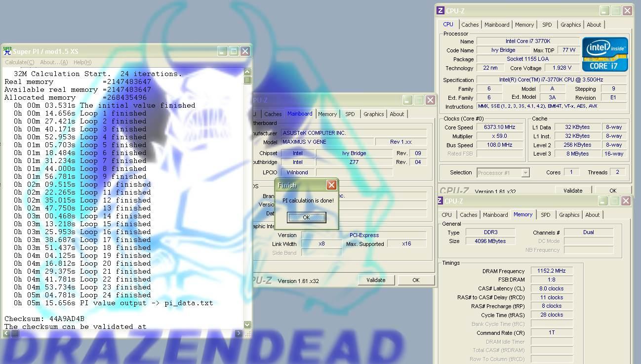Screen dimensions: 641x364
Task: Select the CPU tab in bottom Memory CPU-Z window
Action: click(x=447, y=215)
